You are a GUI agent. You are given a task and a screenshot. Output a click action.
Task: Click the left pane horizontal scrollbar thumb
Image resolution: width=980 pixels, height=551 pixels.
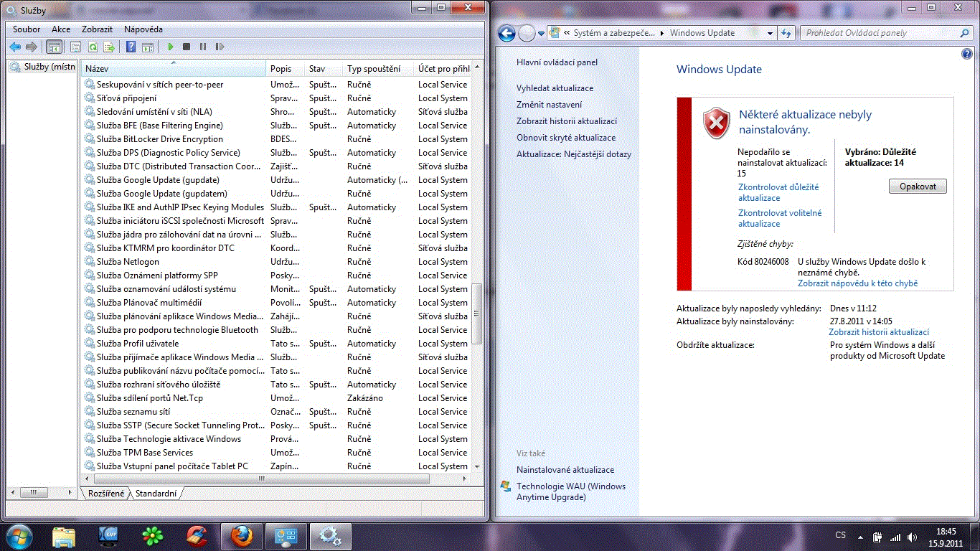coord(33,493)
